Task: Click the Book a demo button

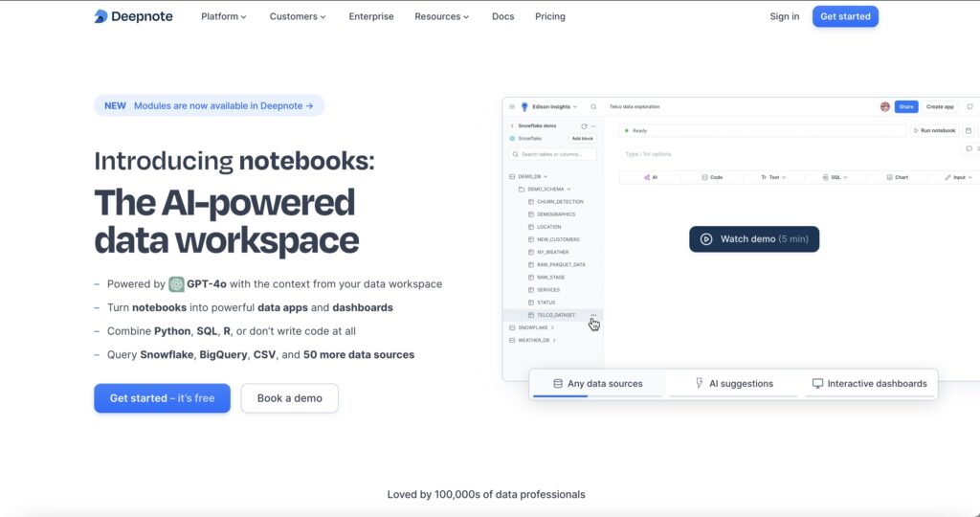Action: [x=289, y=398]
